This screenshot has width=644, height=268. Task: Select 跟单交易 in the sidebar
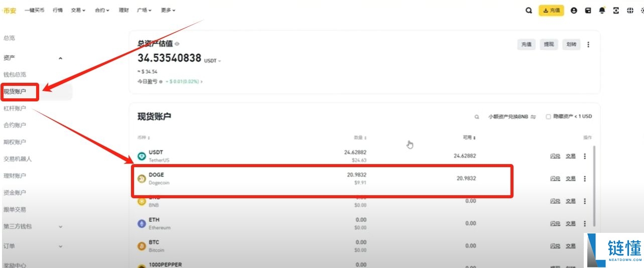(x=15, y=209)
